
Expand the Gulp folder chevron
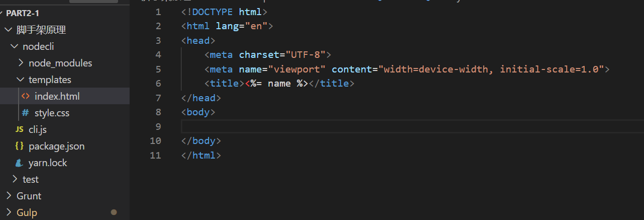pyautogui.click(x=9, y=212)
